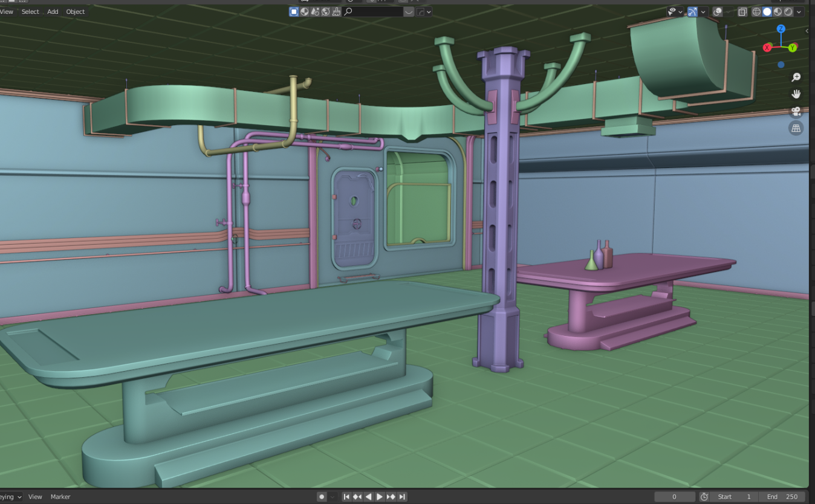Open the timeline Marker menu
The image size is (815, 504).
[60, 497]
